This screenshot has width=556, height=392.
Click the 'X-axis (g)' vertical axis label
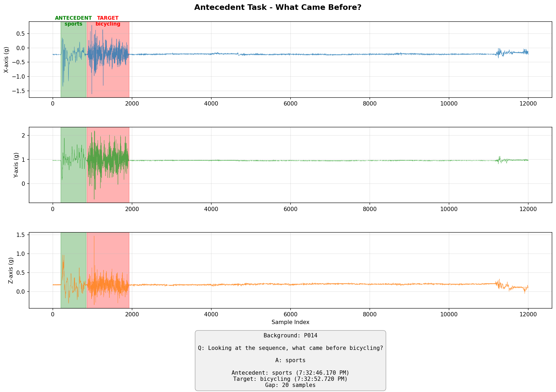[6, 60]
